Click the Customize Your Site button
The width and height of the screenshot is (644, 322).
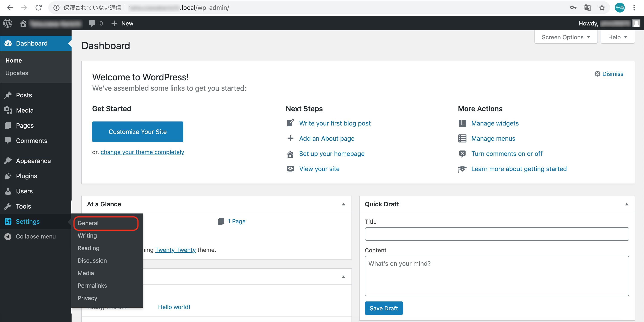point(138,132)
